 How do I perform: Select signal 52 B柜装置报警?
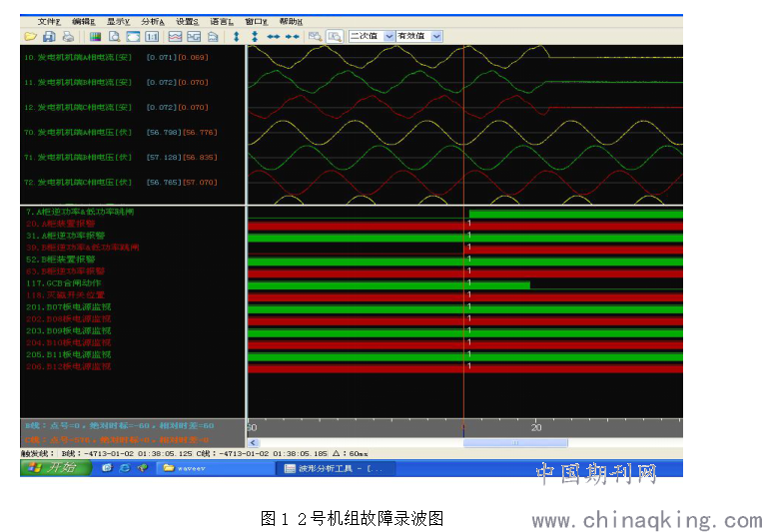tap(60, 260)
